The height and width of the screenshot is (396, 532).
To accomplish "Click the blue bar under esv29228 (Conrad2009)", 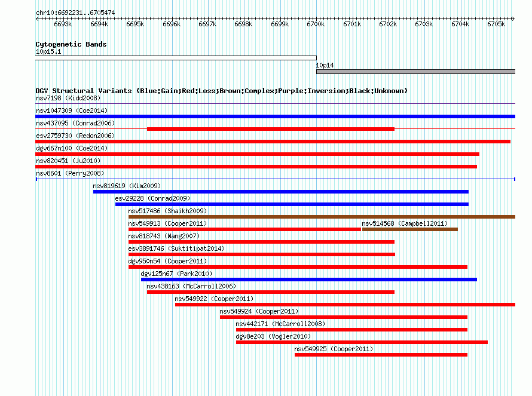I will coord(292,204).
